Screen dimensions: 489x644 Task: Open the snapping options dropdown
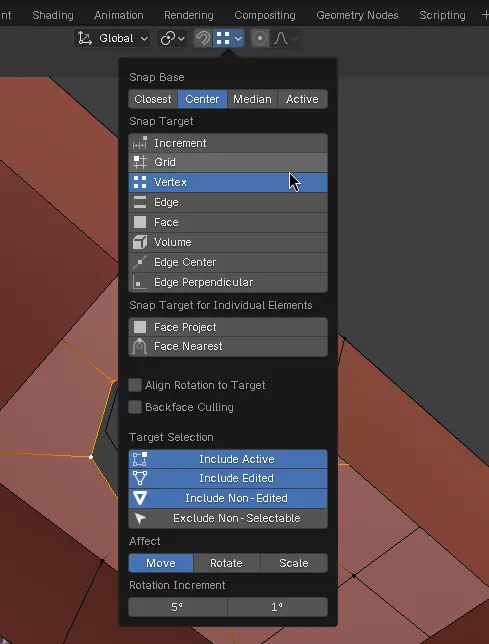229,39
